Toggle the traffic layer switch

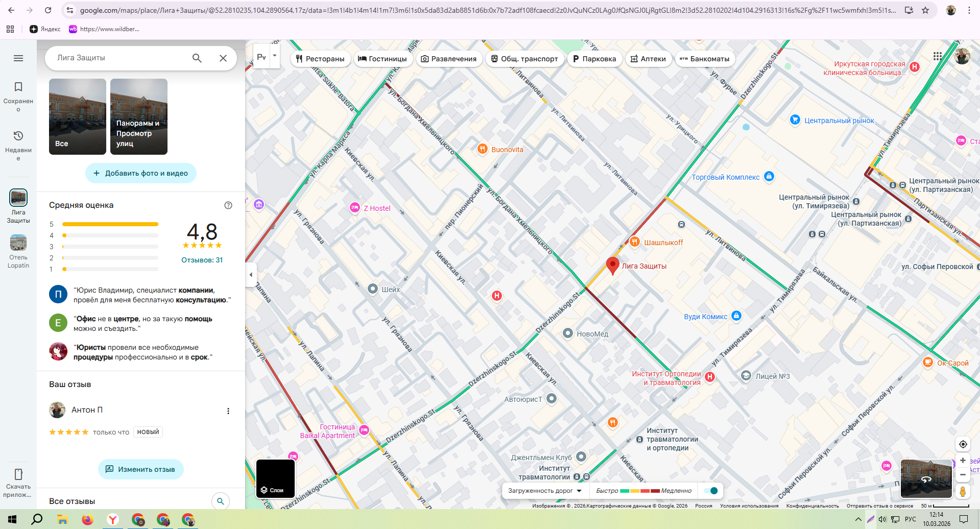pos(711,491)
